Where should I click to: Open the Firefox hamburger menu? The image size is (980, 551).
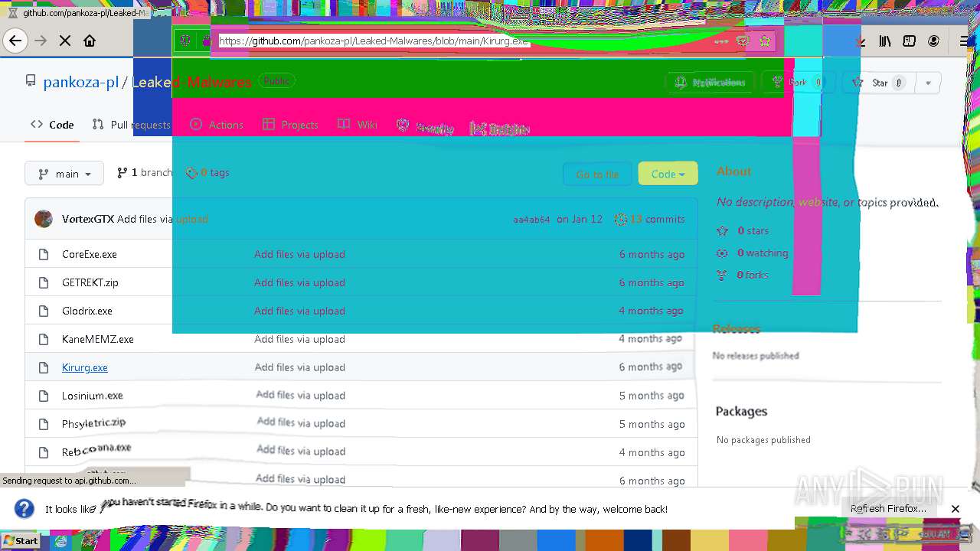tap(965, 41)
